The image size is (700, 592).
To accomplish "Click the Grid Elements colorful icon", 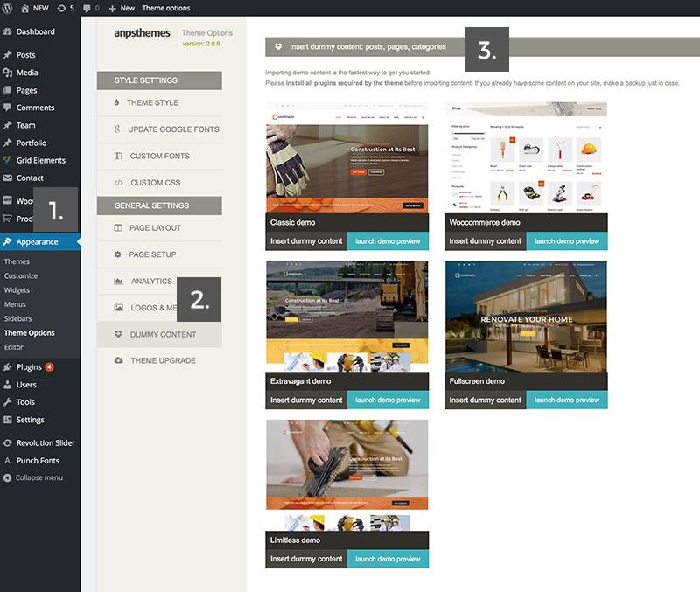I will (x=7, y=160).
